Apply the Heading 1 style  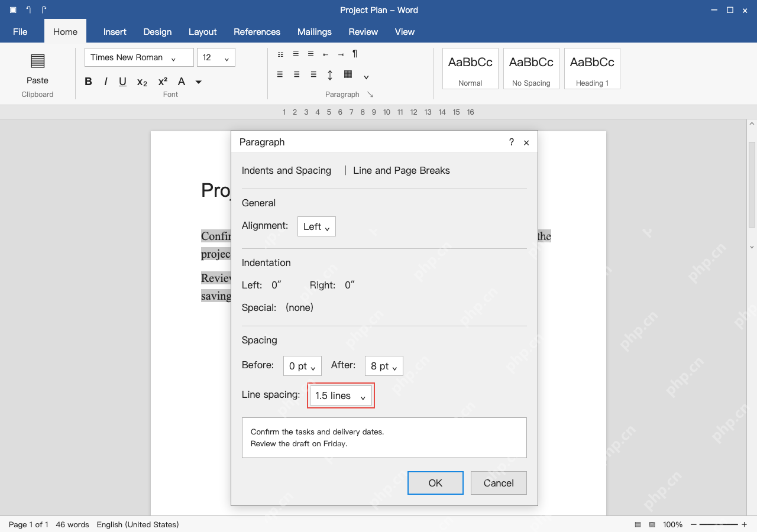click(x=592, y=69)
